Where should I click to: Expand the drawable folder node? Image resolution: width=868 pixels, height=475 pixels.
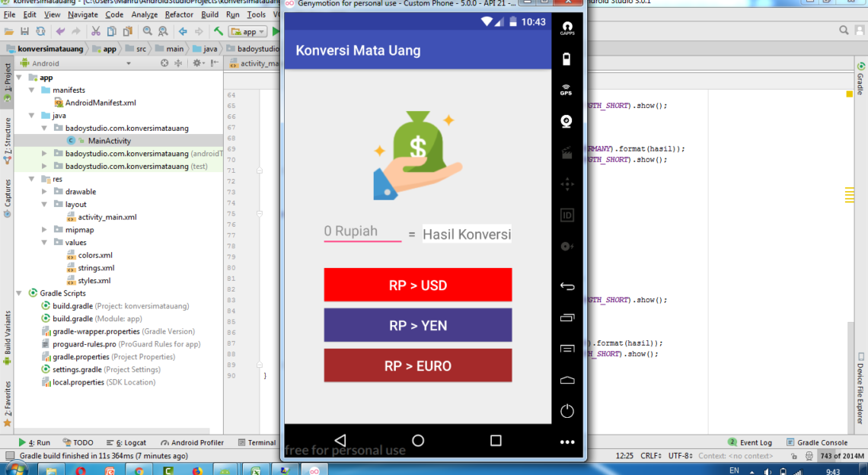[45, 192]
